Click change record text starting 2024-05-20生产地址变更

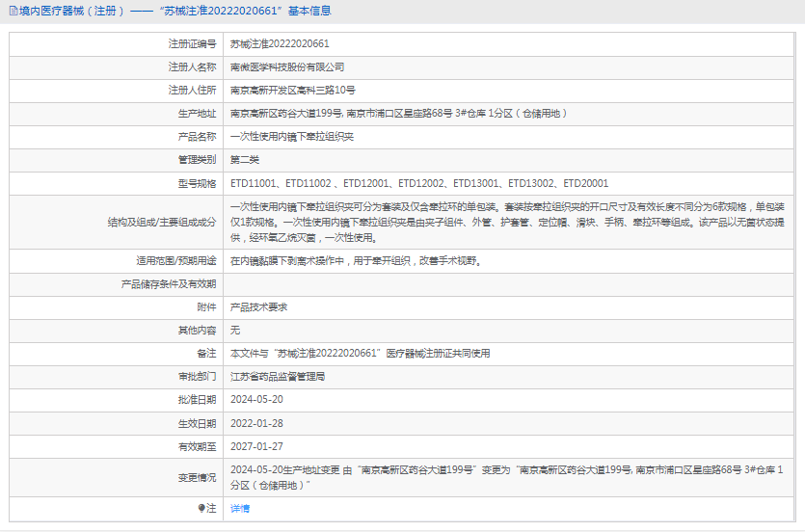click(507, 477)
